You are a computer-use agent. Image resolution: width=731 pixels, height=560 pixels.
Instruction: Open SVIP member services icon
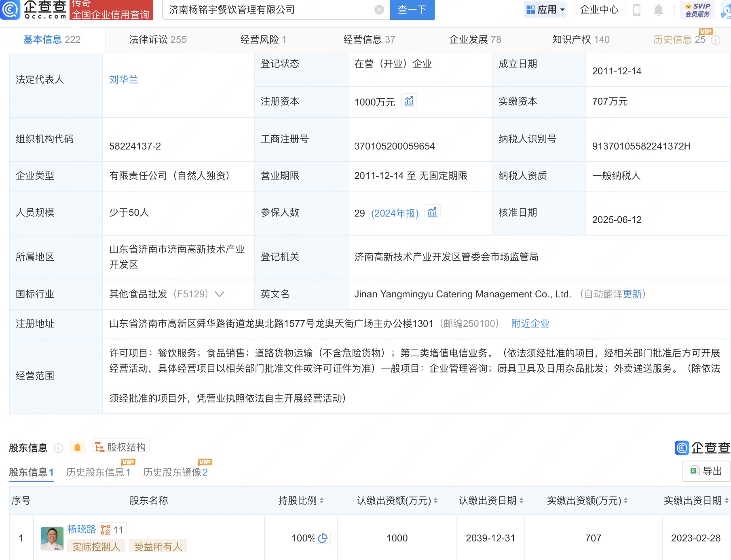697,10
